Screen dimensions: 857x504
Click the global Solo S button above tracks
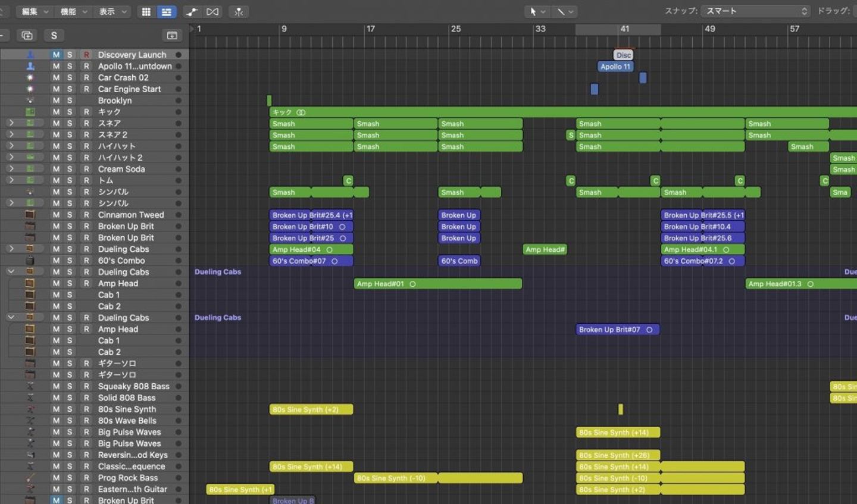point(54,36)
